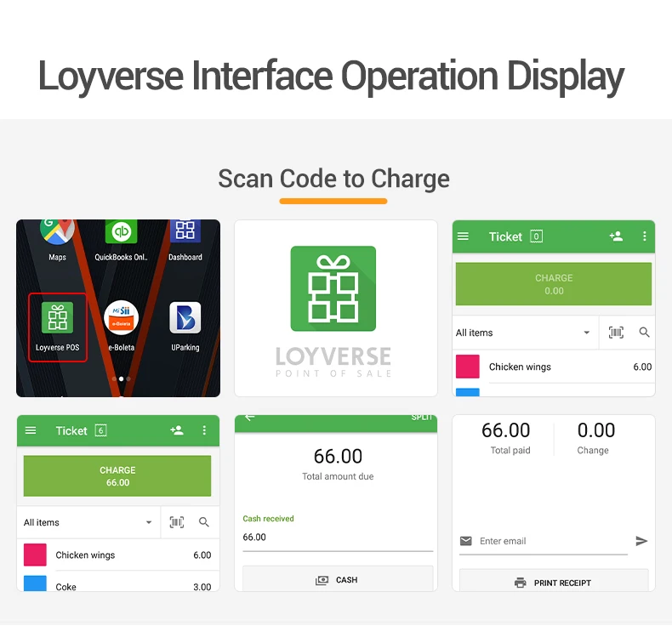The height and width of the screenshot is (626, 672).
Task: Tap search icon in Ticket 0 screen
Action: 644,332
